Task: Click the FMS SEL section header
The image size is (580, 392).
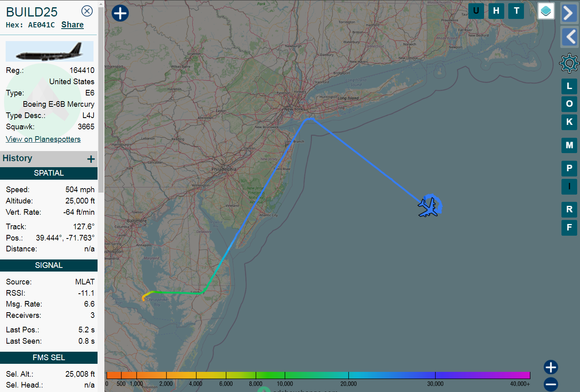Action: [x=49, y=358]
